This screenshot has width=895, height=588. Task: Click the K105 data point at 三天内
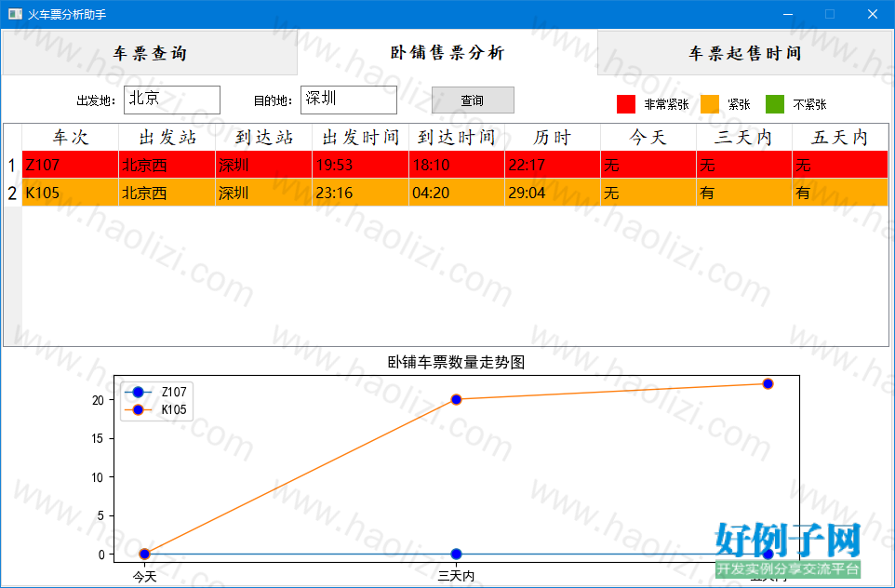click(x=456, y=400)
